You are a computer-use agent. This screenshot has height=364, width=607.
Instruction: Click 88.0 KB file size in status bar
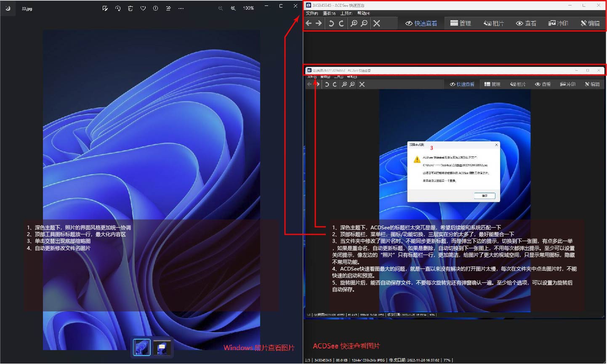coord(342,360)
